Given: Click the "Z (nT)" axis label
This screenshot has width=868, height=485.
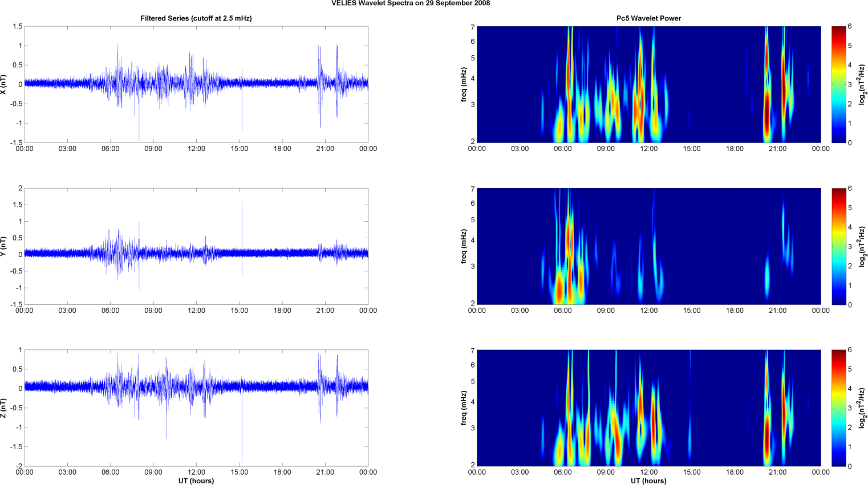Looking at the screenshot, I should [x=3, y=408].
